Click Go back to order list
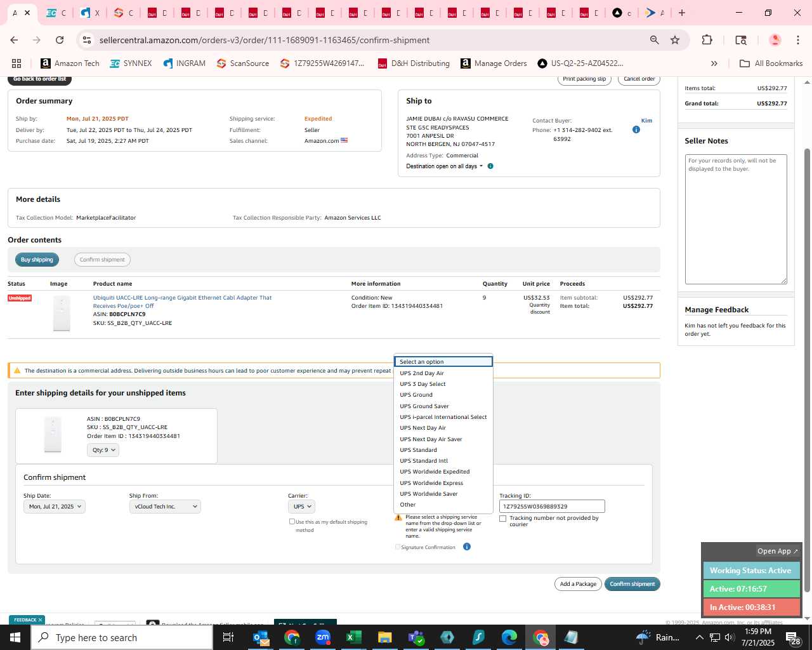 click(39, 79)
